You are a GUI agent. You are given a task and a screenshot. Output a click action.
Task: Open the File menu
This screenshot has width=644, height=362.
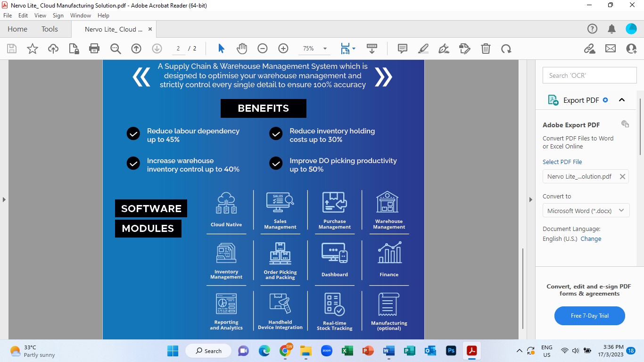tap(8, 16)
